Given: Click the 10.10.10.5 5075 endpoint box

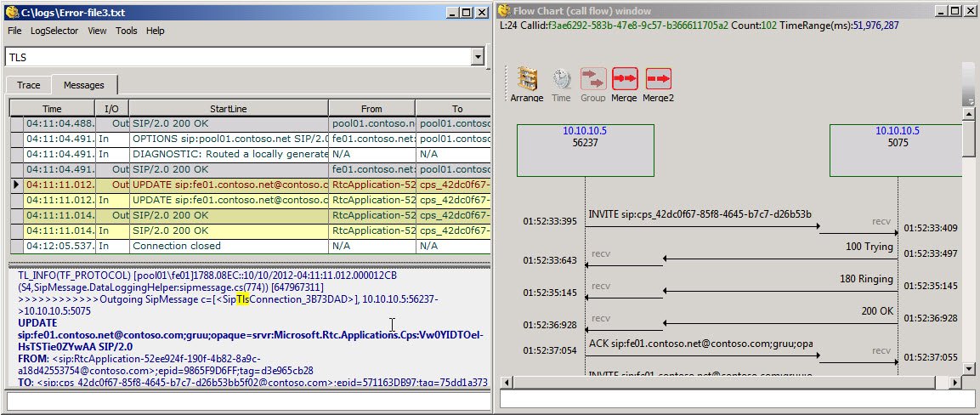Looking at the screenshot, I should [896, 150].
